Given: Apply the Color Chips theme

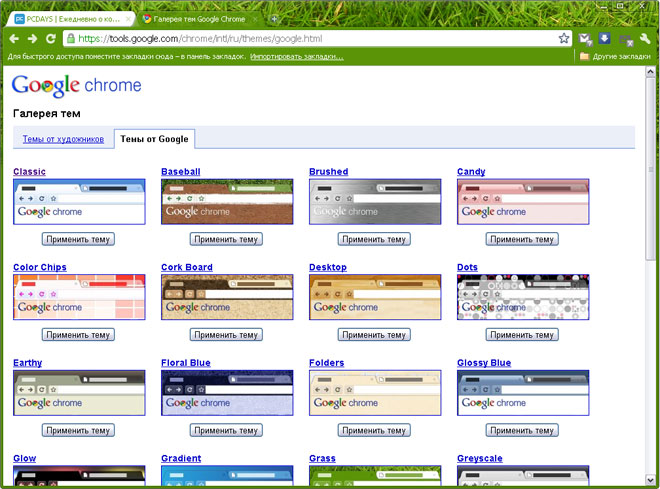Looking at the screenshot, I should coord(78,335).
